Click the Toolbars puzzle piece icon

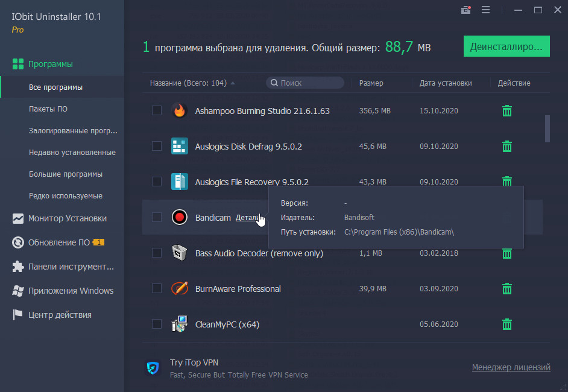(x=17, y=267)
